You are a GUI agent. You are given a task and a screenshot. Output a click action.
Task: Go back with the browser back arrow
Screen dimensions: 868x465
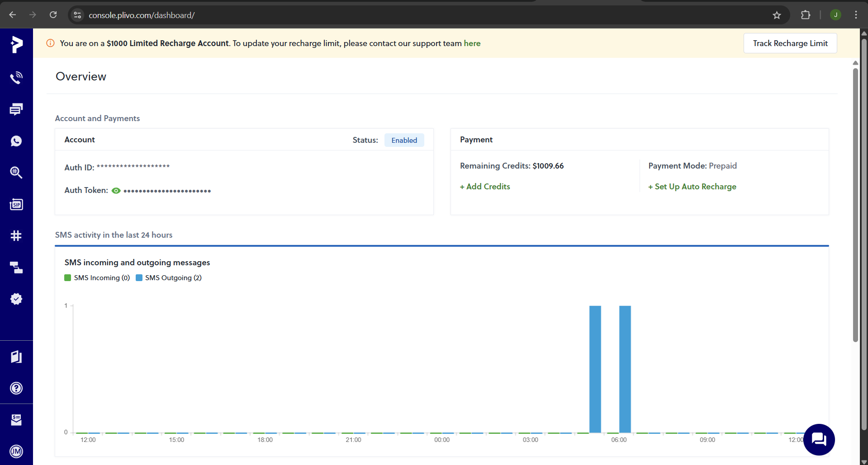pos(13,15)
